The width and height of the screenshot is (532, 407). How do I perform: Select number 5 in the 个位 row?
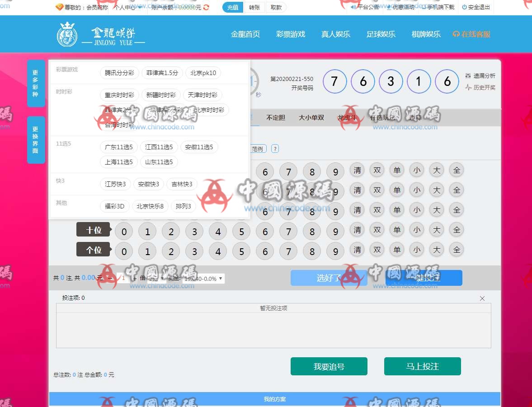(x=241, y=251)
